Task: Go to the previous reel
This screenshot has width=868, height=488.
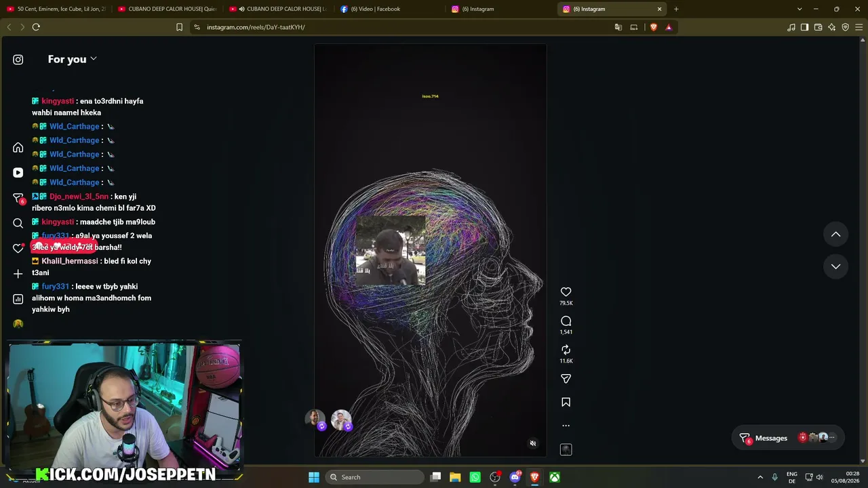Action: [x=836, y=235]
